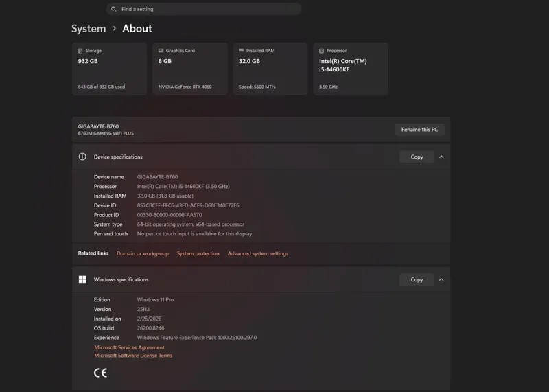The width and height of the screenshot is (549, 392).
Task: Open the Processor i5-14600KF card
Action: tap(351, 69)
